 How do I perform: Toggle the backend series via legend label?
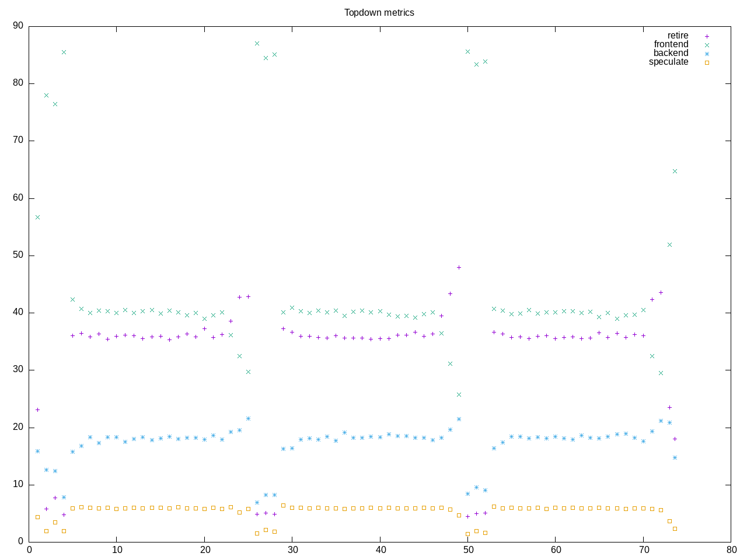click(671, 53)
